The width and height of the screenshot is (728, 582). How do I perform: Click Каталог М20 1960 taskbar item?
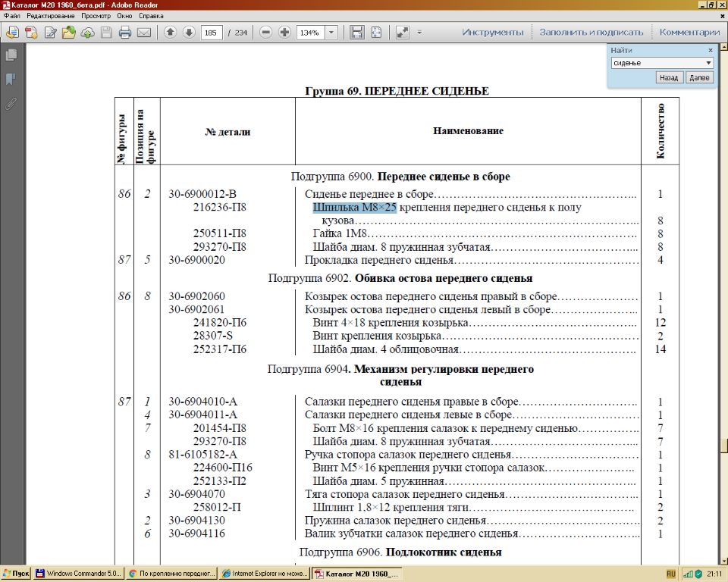click(x=356, y=574)
